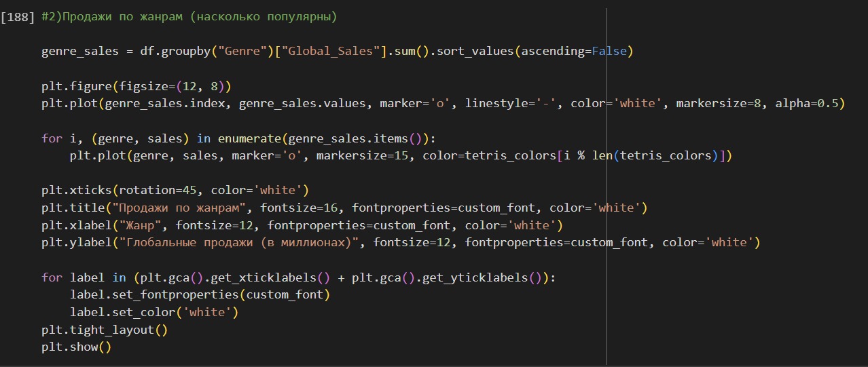Screen dimensions: 868x367
Task: Click the plt.tight_layout() line
Action: [x=105, y=330]
